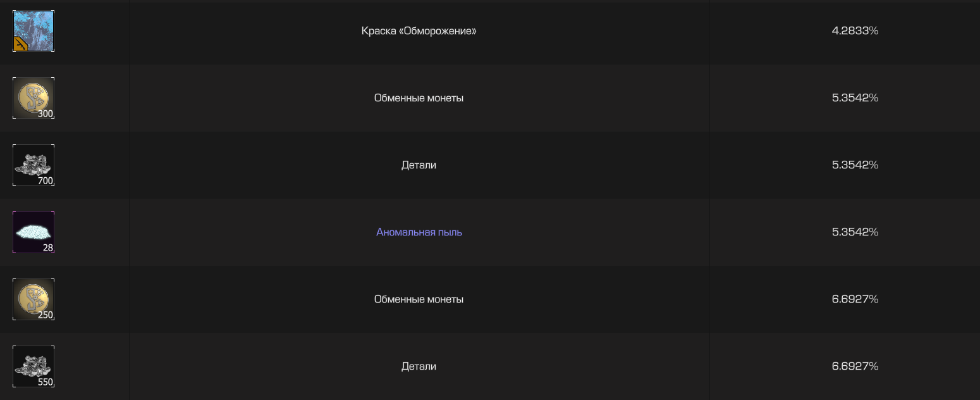This screenshot has height=400, width=980.
Task: Open the anomalous dust icon with 28
Action: tap(34, 232)
